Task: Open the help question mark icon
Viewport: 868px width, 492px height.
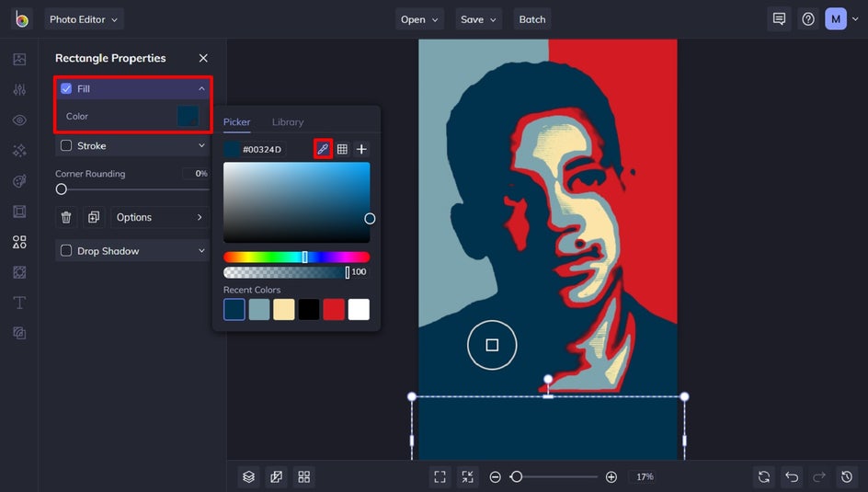Action: click(x=807, y=19)
